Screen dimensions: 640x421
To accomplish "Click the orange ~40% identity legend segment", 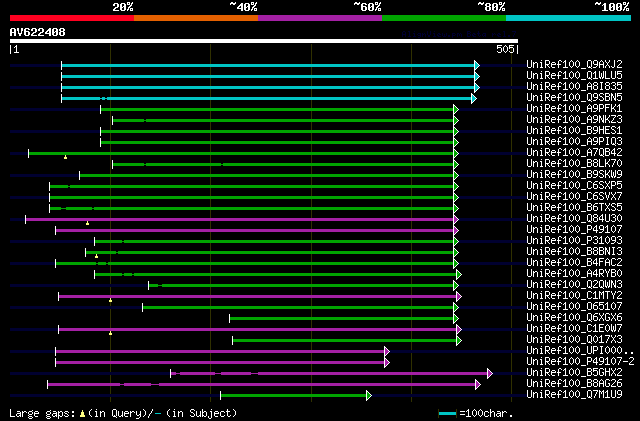I will click(196, 18).
